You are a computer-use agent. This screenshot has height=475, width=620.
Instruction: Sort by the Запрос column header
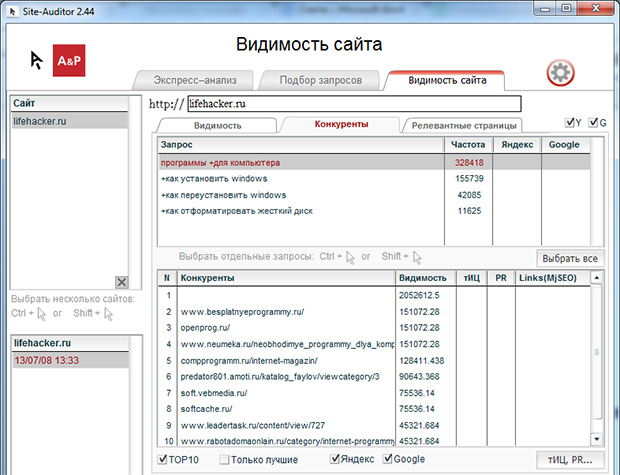pos(301,145)
